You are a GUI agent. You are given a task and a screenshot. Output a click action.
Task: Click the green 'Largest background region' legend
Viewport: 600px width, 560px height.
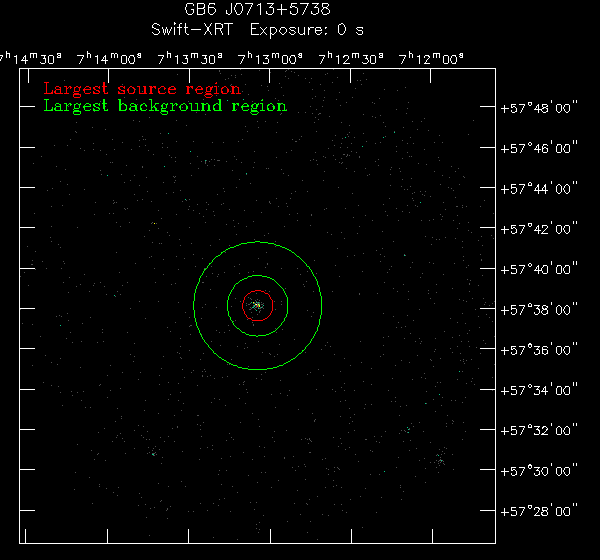[x=165, y=106]
